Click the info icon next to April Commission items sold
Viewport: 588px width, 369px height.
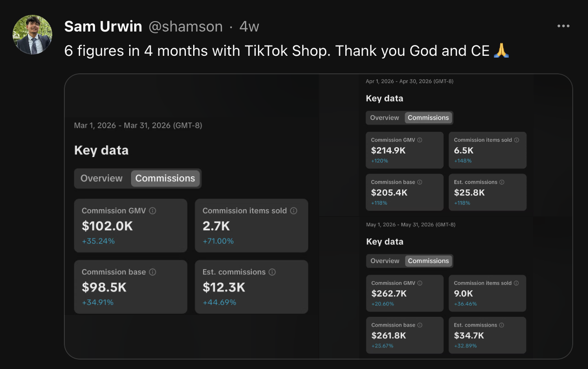click(x=516, y=140)
